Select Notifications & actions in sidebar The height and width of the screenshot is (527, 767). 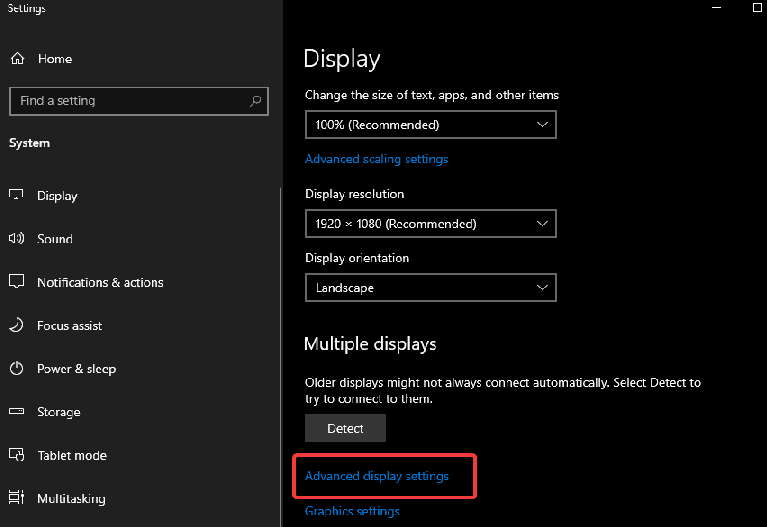(100, 282)
